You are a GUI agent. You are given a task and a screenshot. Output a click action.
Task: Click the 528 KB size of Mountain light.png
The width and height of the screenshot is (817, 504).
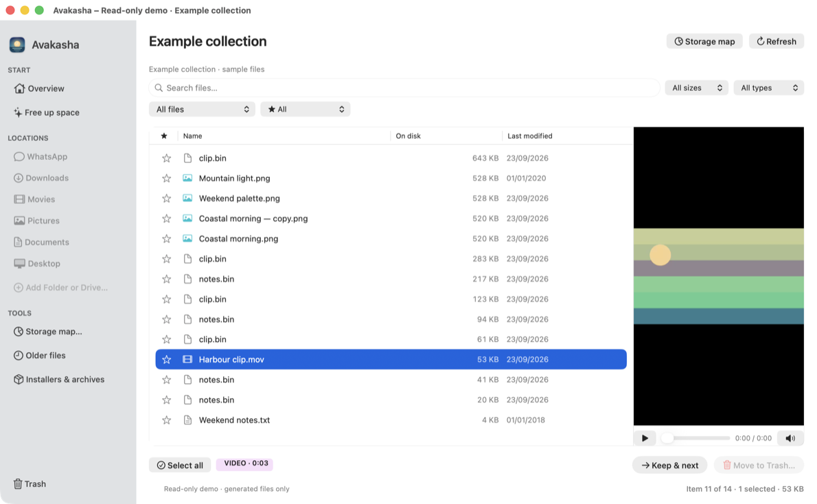coord(485,179)
